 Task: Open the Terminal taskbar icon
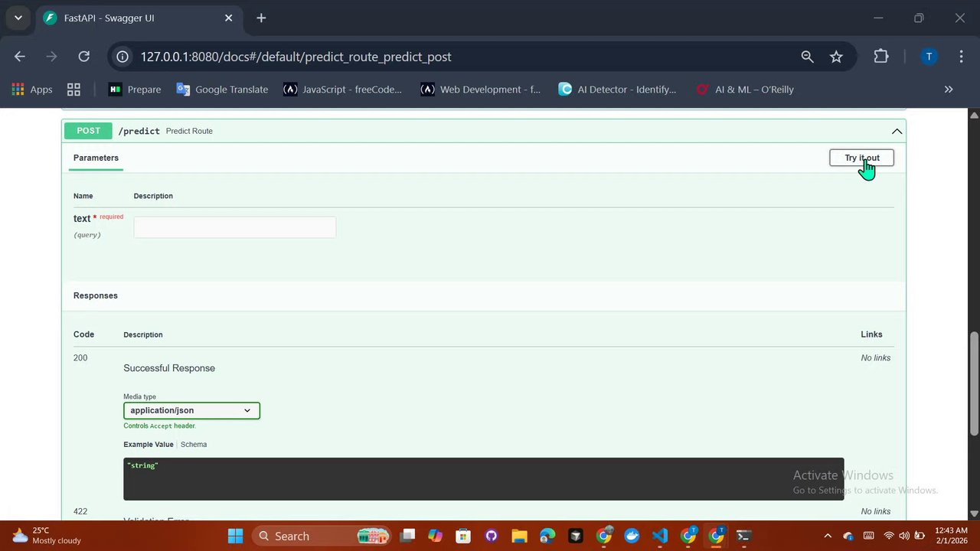click(743, 536)
